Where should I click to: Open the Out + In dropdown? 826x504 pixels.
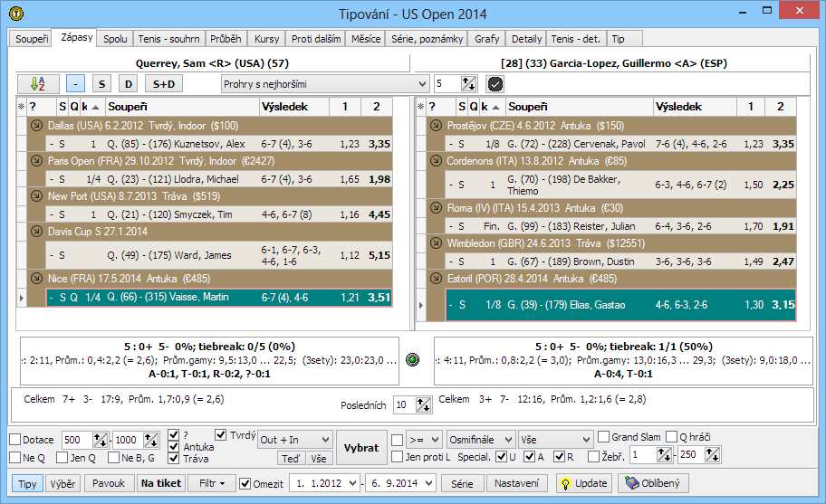(x=295, y=440)
